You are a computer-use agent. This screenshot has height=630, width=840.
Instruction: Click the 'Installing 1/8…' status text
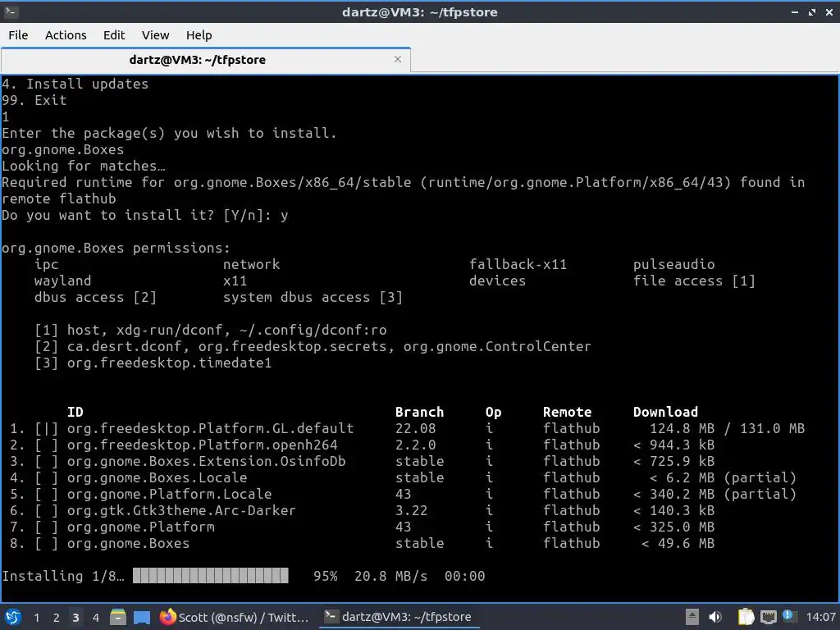63,576
